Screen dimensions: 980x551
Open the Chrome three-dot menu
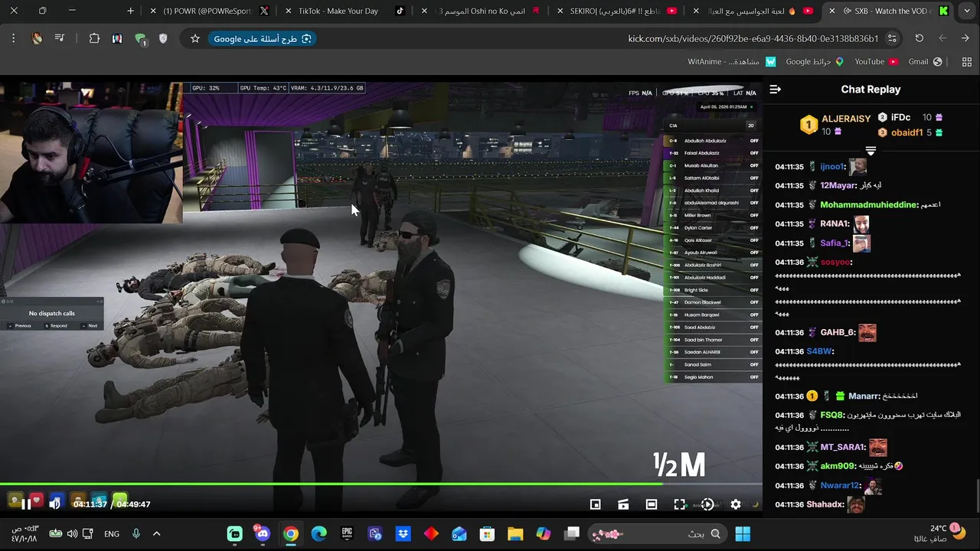[x=13, y=38]
